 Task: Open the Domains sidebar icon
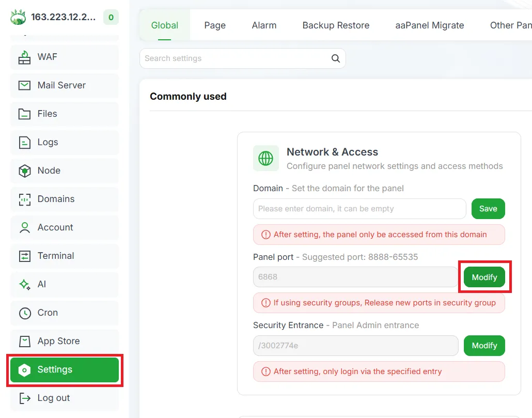24,199
